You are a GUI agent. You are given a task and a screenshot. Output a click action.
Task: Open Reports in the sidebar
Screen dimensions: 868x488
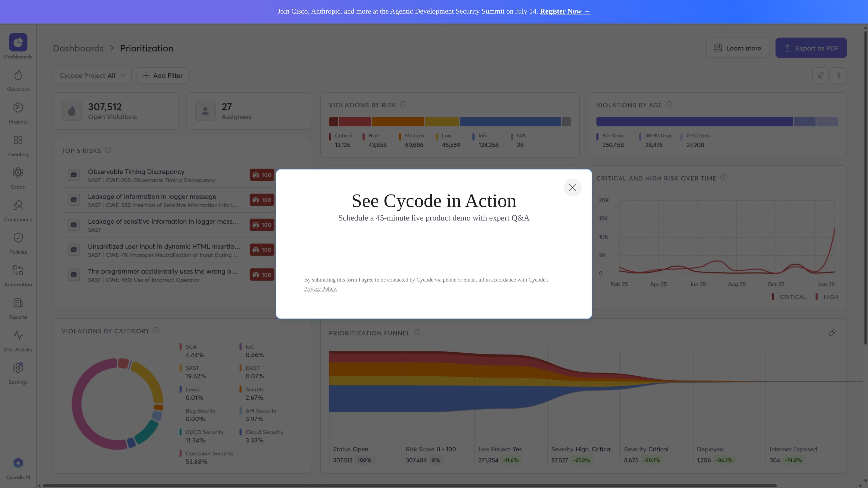point(18,308)
